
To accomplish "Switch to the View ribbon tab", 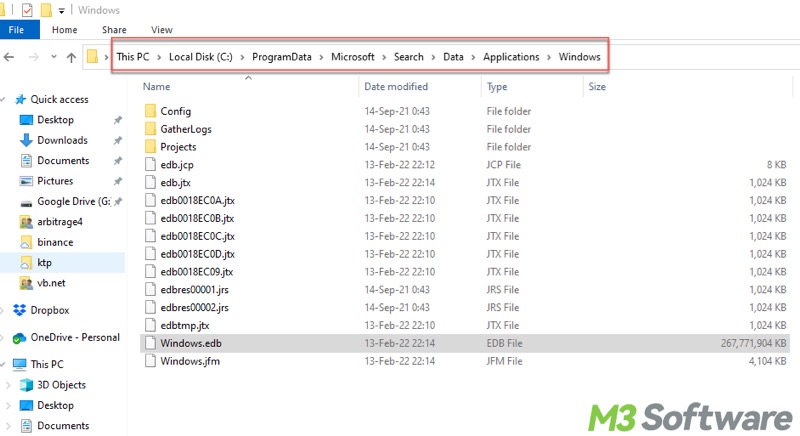I will 161,30.
